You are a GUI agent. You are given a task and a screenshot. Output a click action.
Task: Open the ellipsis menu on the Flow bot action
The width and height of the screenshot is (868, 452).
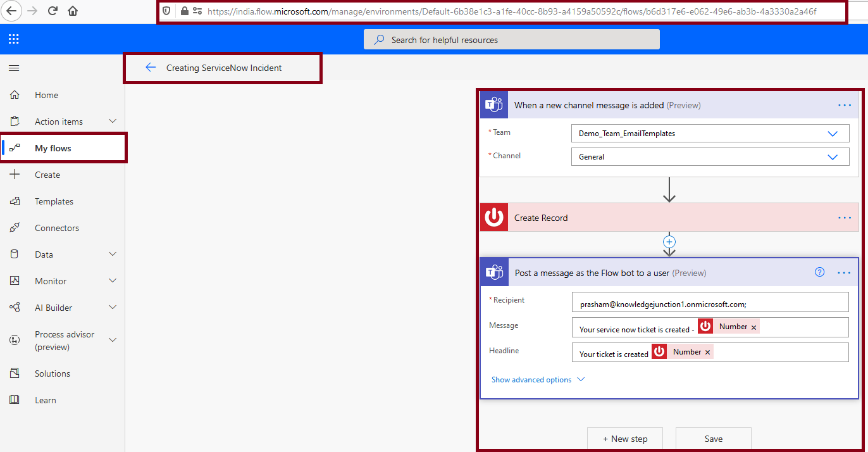coord(845,272)
